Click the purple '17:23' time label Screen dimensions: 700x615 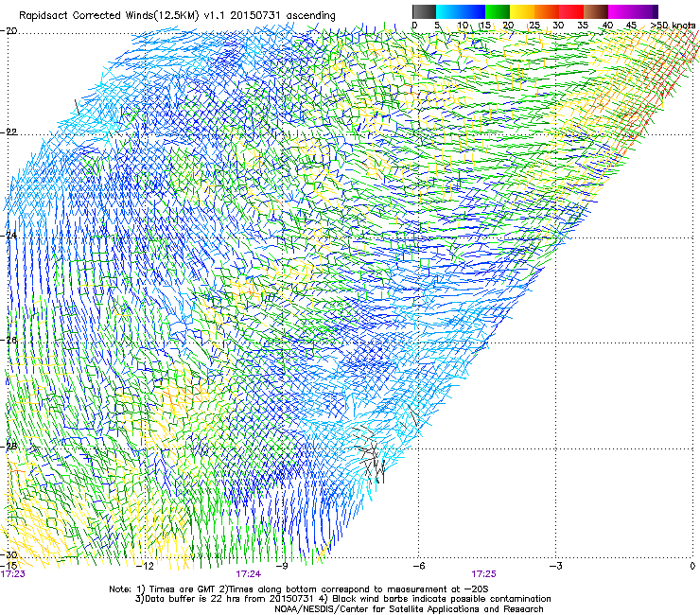pos(13,574)
